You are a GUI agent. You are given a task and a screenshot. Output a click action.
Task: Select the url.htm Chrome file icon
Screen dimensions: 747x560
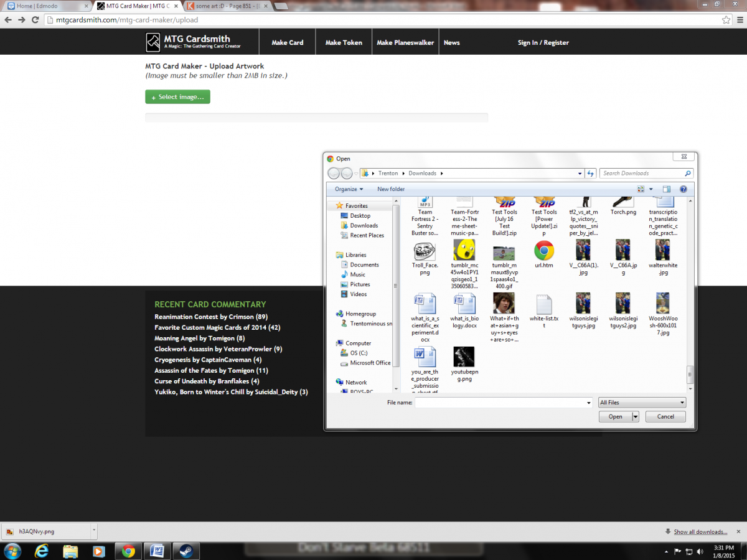tap(544, 251)
